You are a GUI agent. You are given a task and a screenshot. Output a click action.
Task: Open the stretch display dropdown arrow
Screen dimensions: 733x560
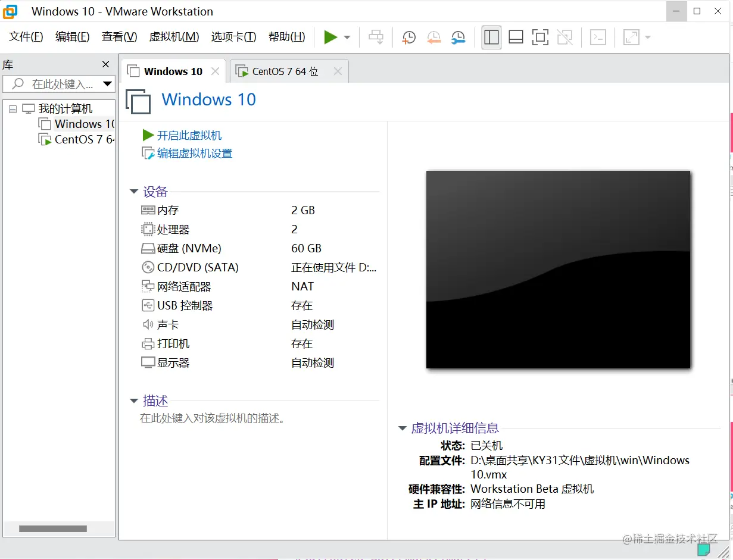pos(648,37)
